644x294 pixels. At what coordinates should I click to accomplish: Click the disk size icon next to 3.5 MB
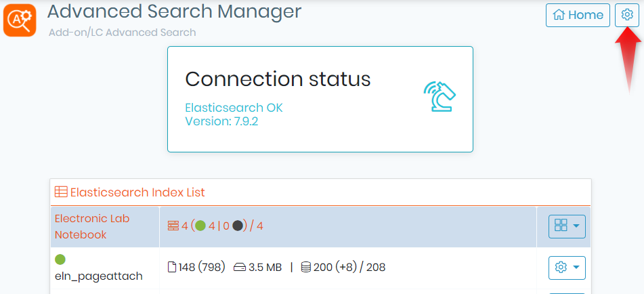(240, 268)
